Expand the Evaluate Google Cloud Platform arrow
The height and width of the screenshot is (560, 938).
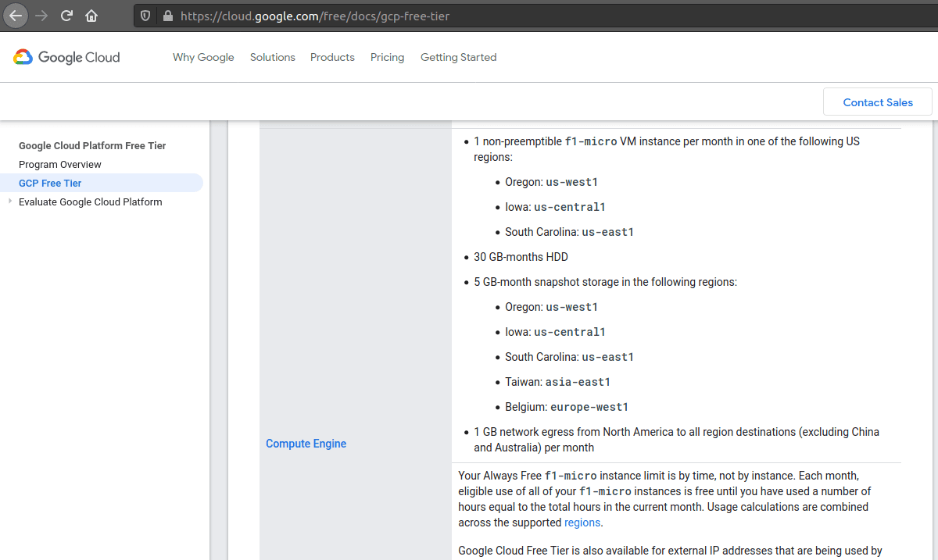tap(10, 202)
